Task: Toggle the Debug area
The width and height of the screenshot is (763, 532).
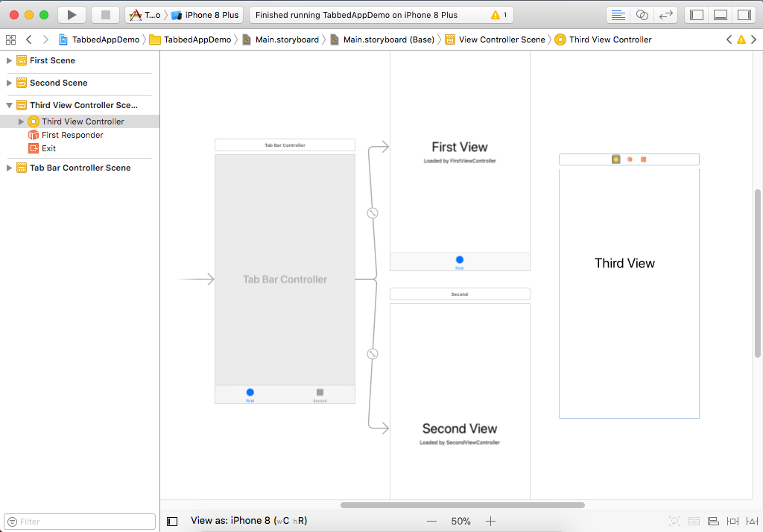Action: (721, 15)
